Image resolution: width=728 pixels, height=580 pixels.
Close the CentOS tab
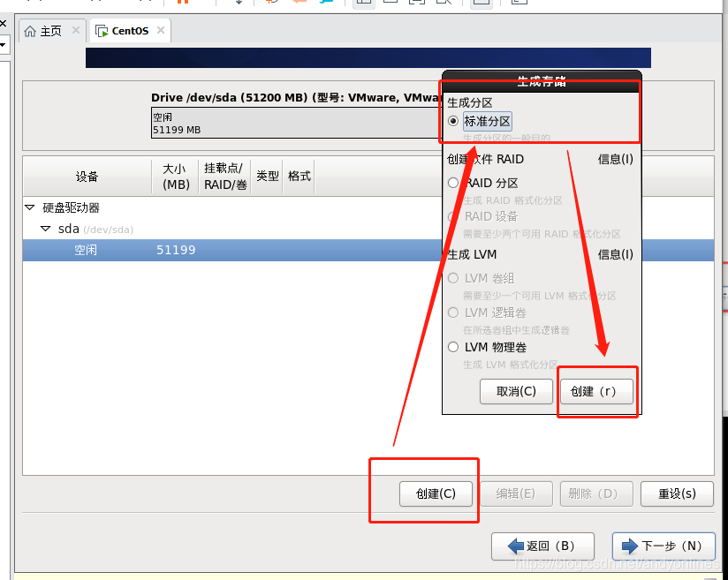[x=161, y=30]
